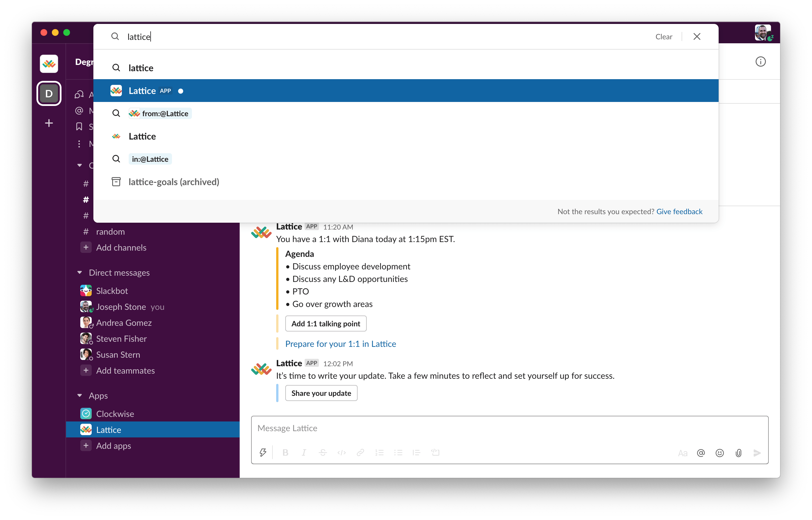This screenshot has height=520, width=812.
Task: Click the send message arrow icon
Action: pyautogui.click(x=757, y=453)
